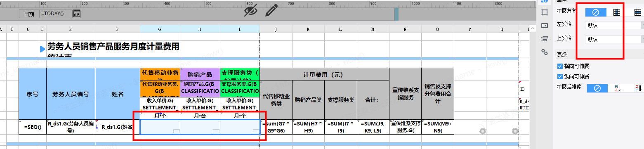
Task: Open the conditional attributes panel icon
Action: [x=544, y=39]
